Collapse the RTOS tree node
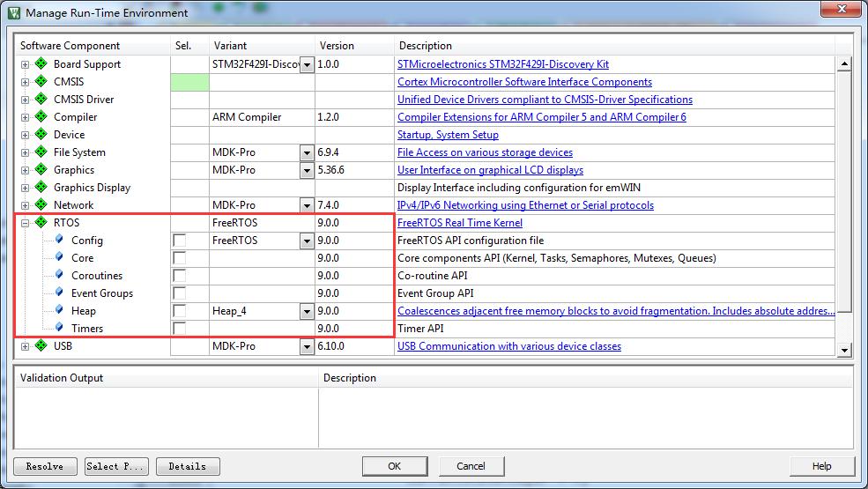This screenshot has width=868, height=489. [25, 223]
